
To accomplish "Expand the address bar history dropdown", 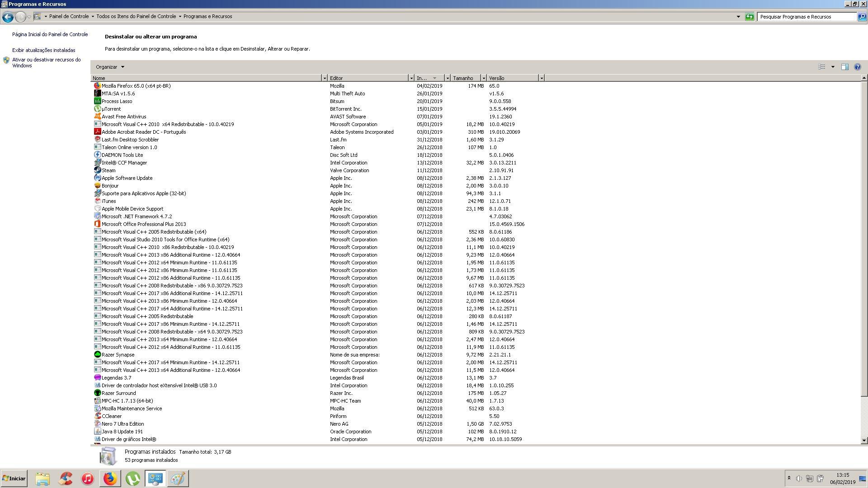I will pos(738,17).
